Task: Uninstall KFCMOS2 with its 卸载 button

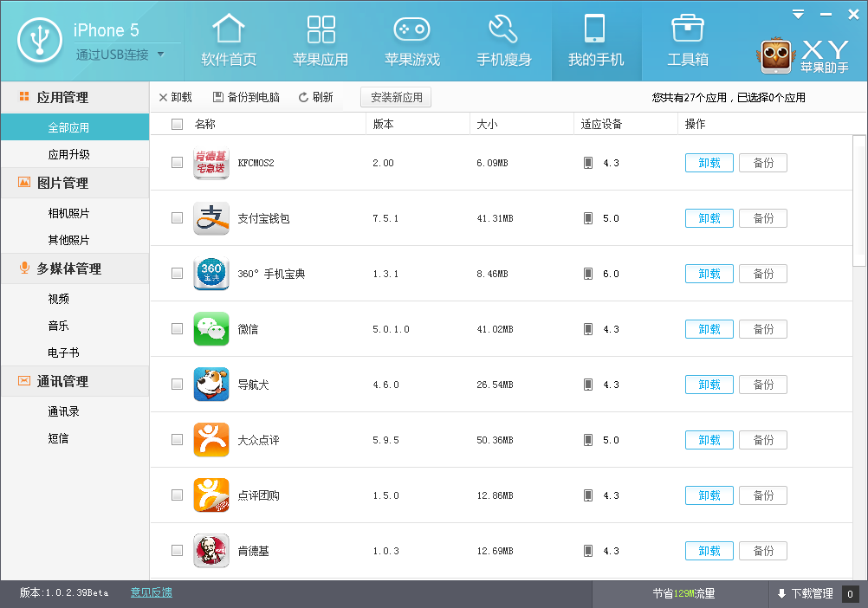Action: tap(709, 163)
